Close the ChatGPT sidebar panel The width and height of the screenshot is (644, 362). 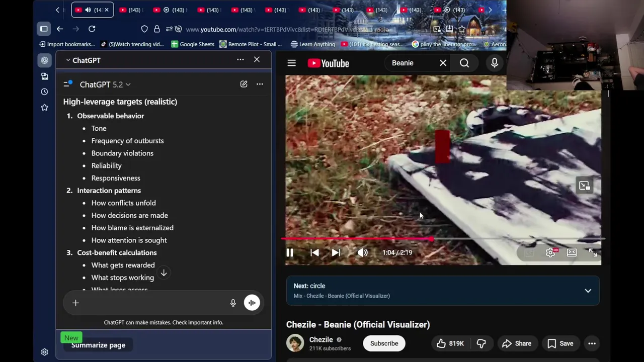pos(257,60)
